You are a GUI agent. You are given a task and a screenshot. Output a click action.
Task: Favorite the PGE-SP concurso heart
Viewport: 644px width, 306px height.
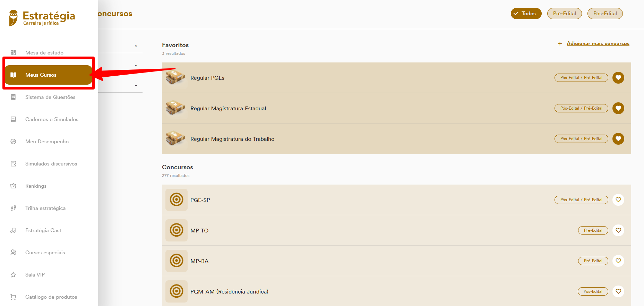click(618, 200)
